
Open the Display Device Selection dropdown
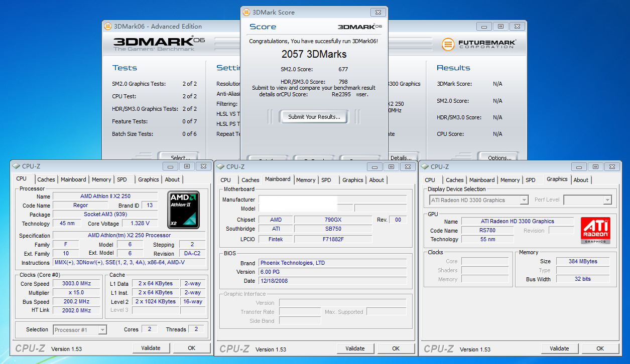524,200
